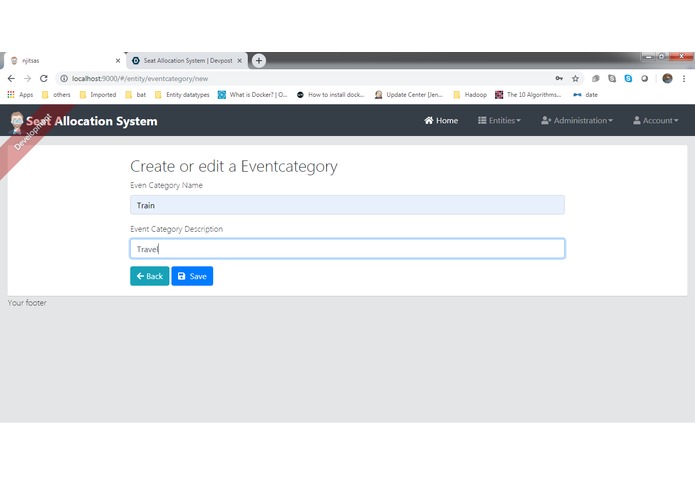Click the square extension icon left of Skype
This screenshot has height=494, width=695.
612,78
